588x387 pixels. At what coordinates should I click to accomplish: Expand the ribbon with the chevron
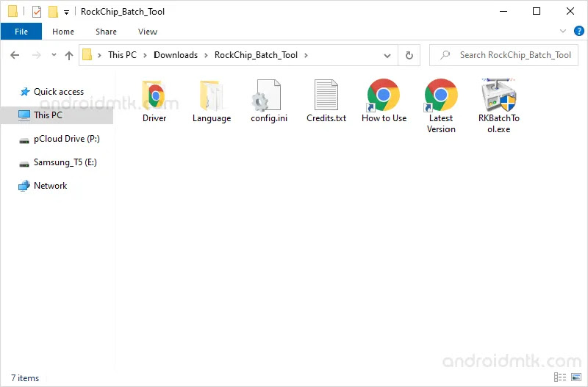point(562,31)
